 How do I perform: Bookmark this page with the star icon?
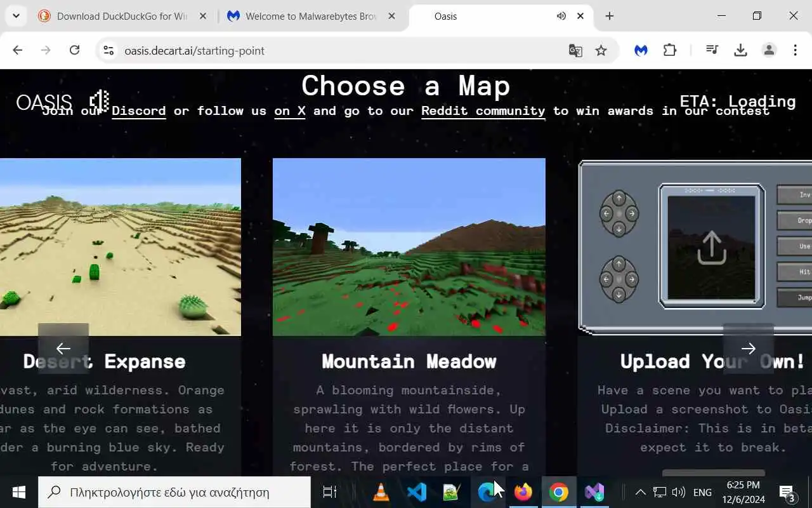(601, 50)
